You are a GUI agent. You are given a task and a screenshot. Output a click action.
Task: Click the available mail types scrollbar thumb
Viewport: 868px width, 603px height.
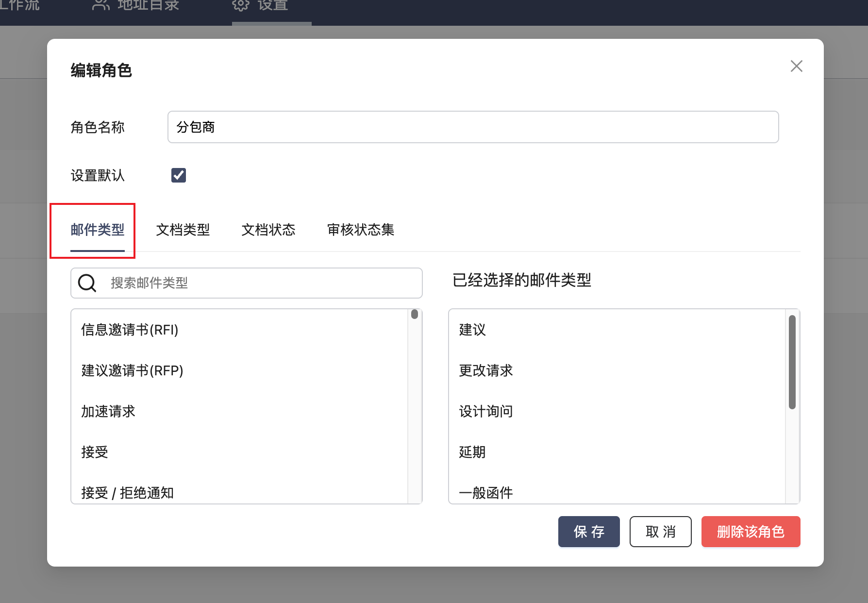tap(415, 314)
